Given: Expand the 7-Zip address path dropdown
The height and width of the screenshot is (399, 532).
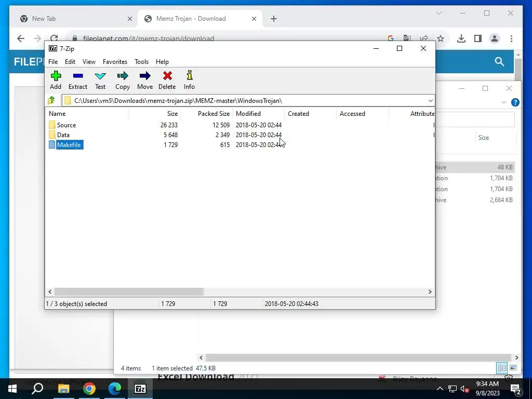Looking at the screenshot, I should tap(430, 101).
